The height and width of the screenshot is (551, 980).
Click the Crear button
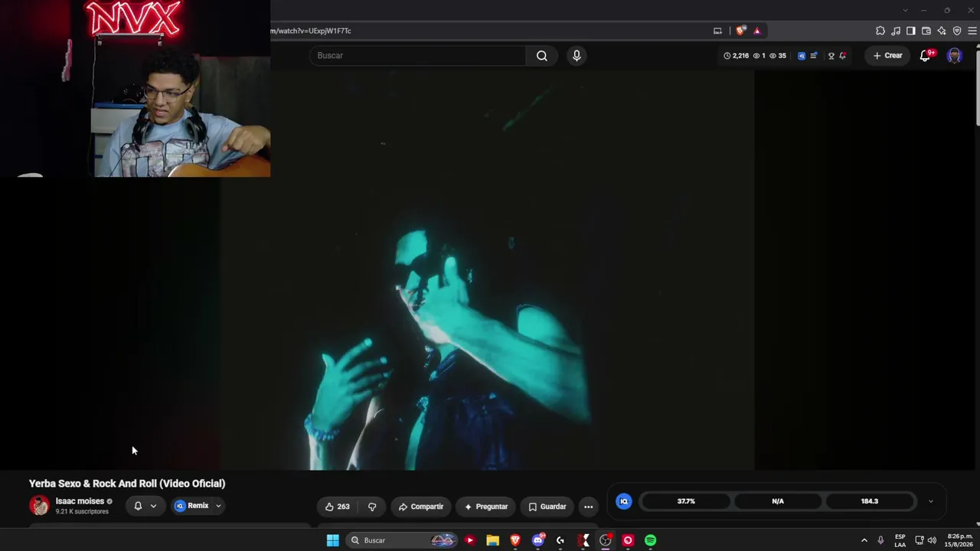887,55
